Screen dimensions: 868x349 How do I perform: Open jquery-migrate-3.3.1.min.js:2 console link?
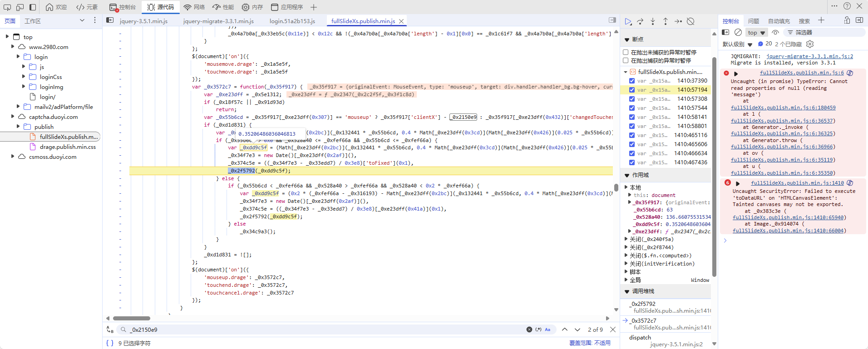click(x=809, y=56)
